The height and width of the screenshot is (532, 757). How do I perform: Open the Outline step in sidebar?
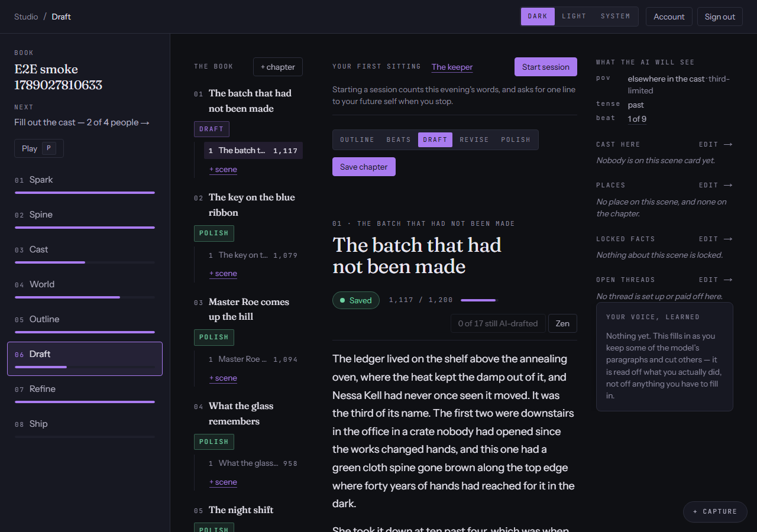click(x=85, y=323)
